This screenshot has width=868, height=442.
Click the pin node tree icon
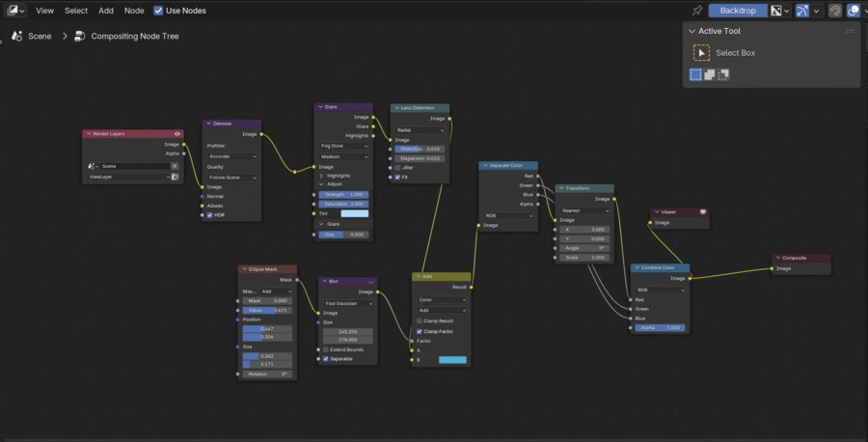(697, 11)
